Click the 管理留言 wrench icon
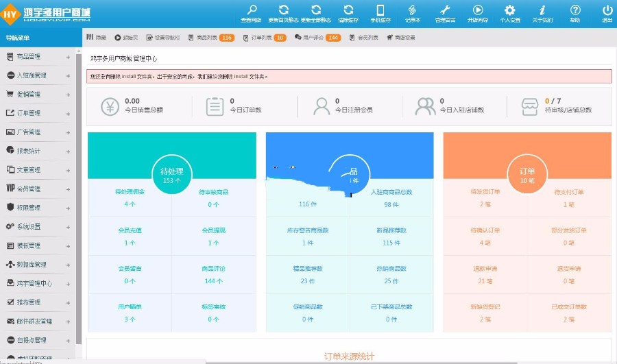Screen dimensions: 617x364 [x=445, y=10]
